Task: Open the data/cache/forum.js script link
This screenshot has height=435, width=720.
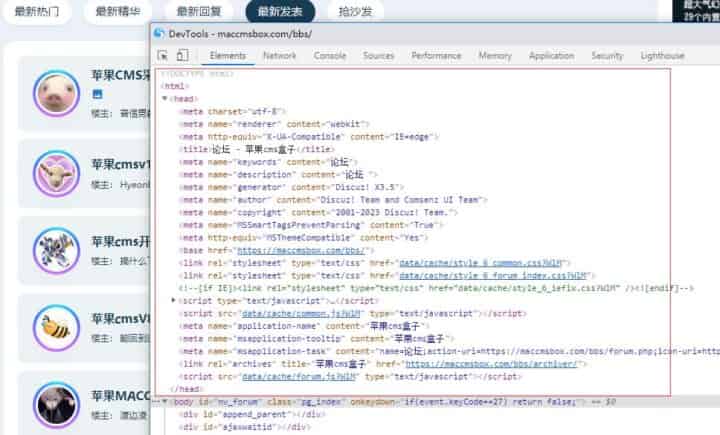Action: click(299, 376)
